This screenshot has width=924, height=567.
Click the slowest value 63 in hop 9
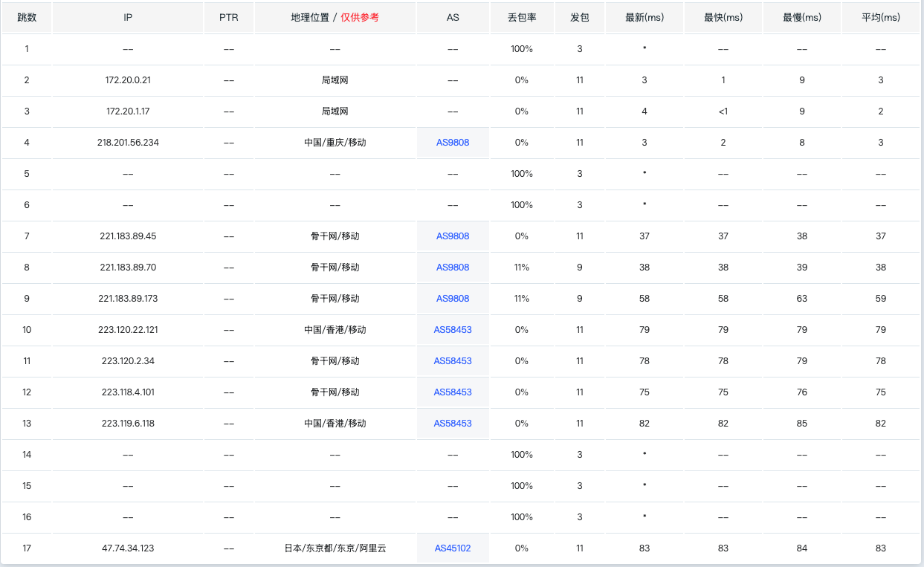point(802,299)
